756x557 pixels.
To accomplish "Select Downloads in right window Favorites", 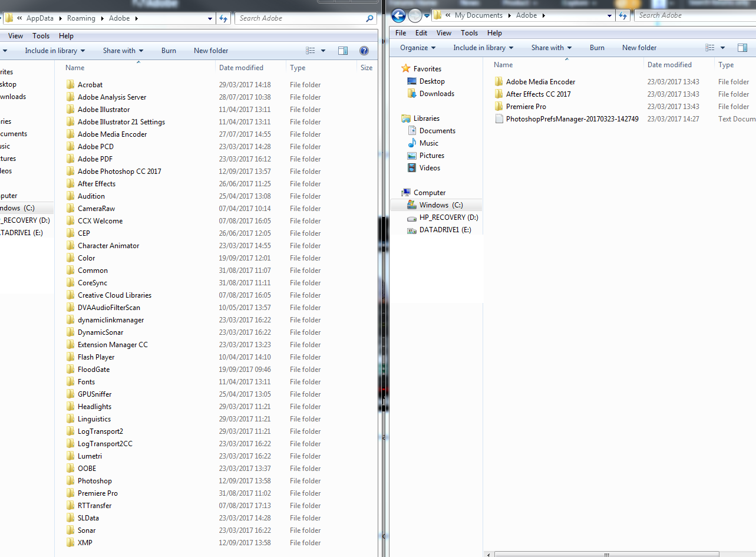I will [x=437, y=94].
